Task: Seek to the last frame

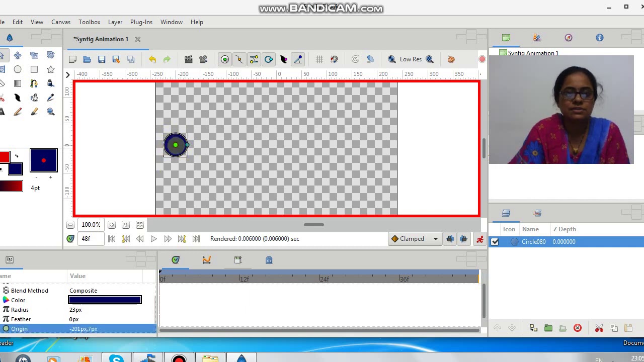Action: pos(196,239)
